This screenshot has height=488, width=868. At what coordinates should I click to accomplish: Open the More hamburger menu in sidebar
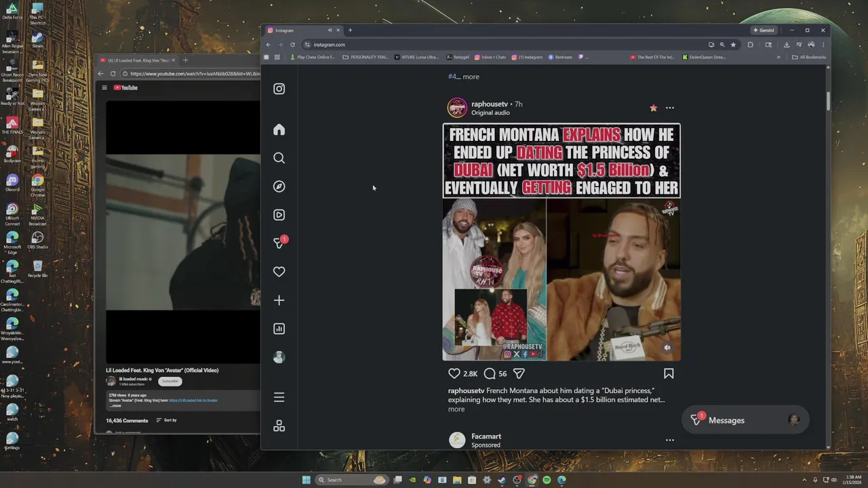(279, 397)
